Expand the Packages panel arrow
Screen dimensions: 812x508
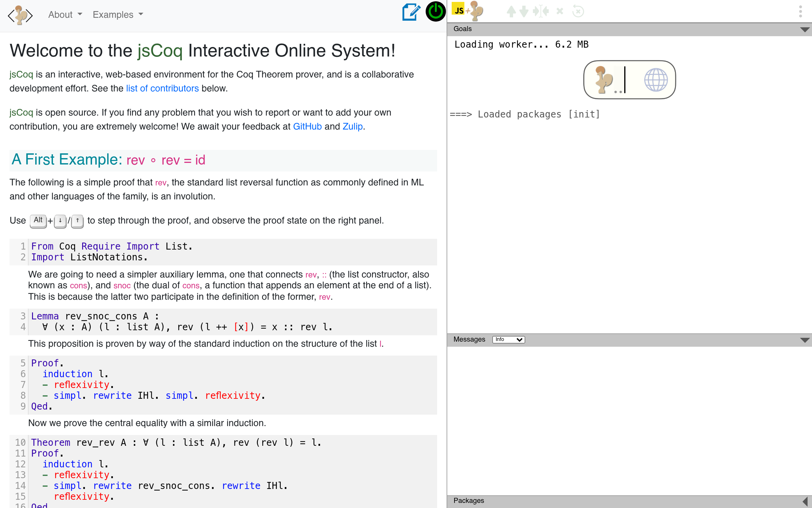(x=805, y=501)
